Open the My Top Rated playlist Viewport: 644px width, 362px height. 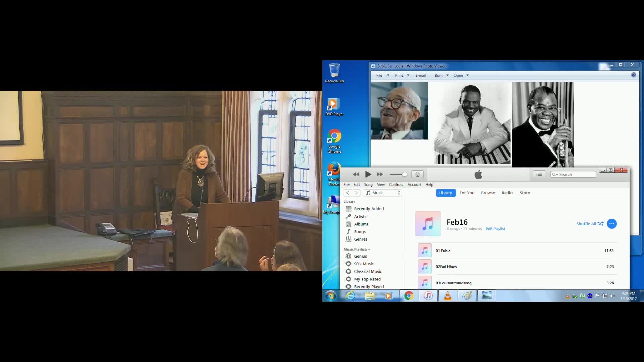pos(367,279)
